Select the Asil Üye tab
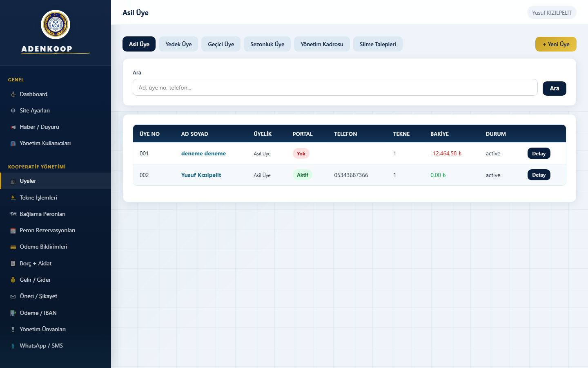Image resolution: width=588 pixels, height=368 pixels. click(x=139, y=44)
